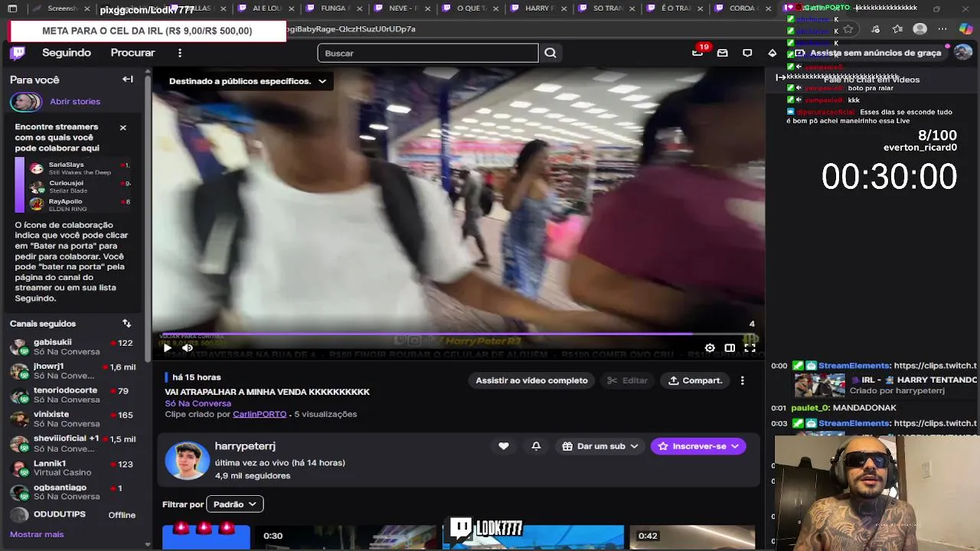Open the Dar um sub dropdown

[x=600, y=446]
